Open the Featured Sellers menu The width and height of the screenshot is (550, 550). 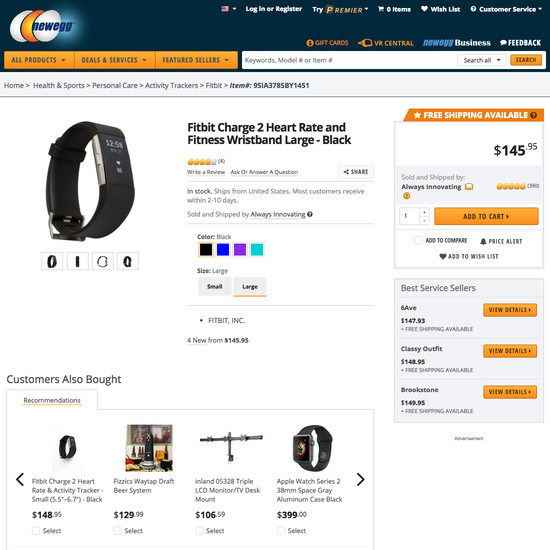[196, 60]
